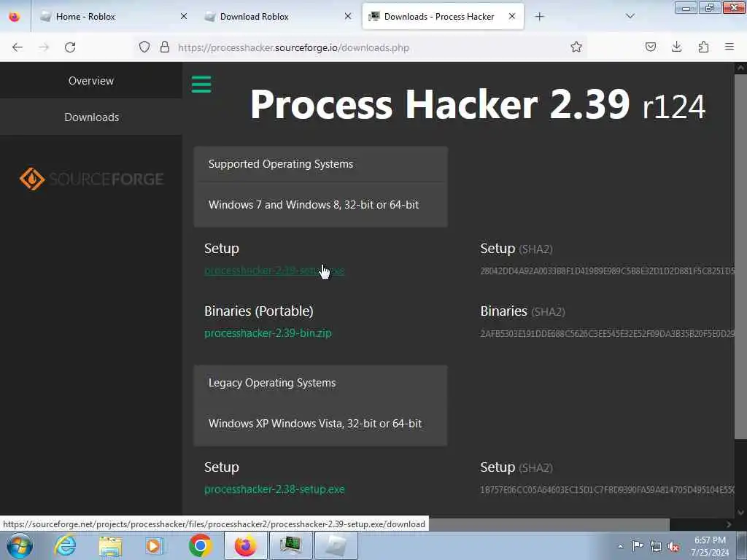
Task: Select the 2.38 Setup SHA2 hash
Action: pyautogui.click(x=608, y=490)
